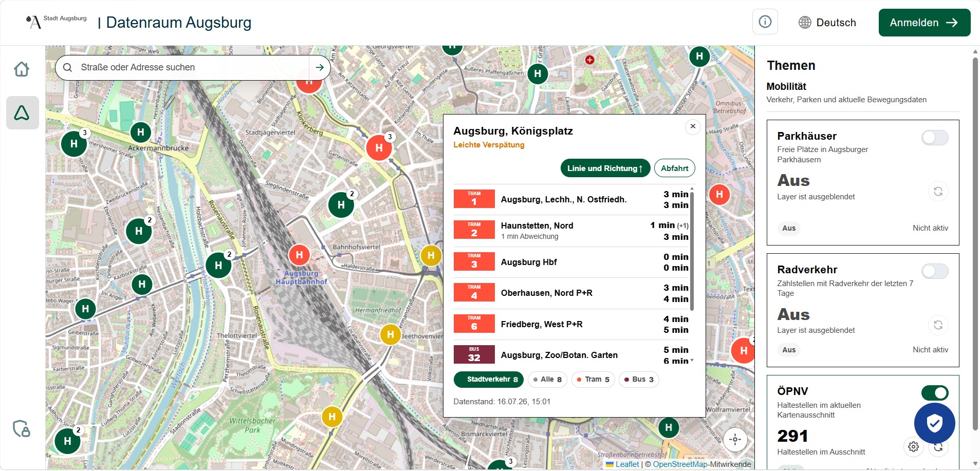980x471 pixels.
Task: Open ÖPNV layer settings gear
Action: pyautogui.click(x=913, y=447)
